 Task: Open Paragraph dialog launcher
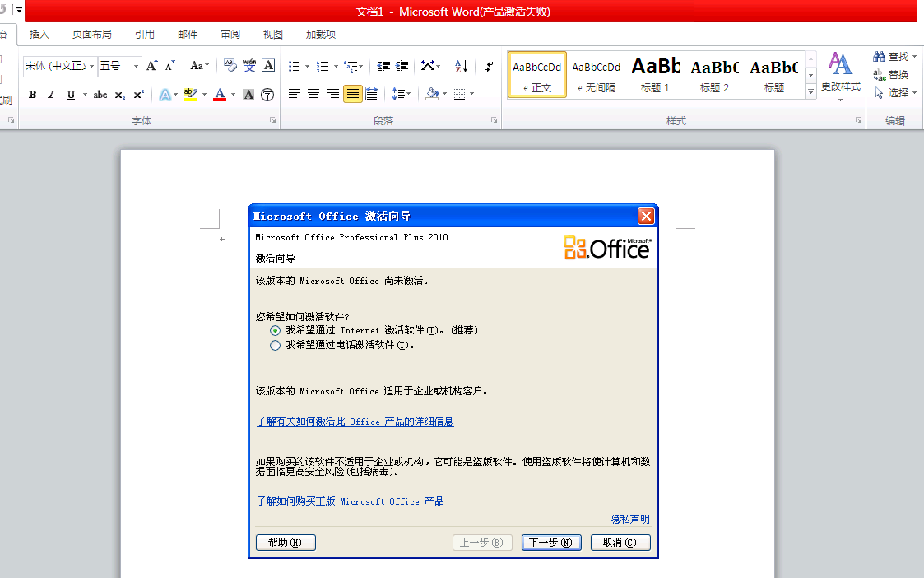click(494, 119)
